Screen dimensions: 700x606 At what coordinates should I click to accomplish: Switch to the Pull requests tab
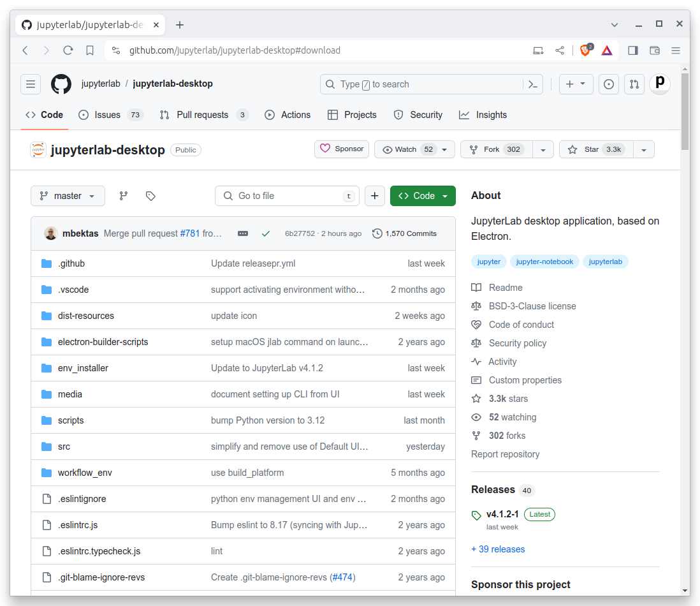click(x=203, y=115)
